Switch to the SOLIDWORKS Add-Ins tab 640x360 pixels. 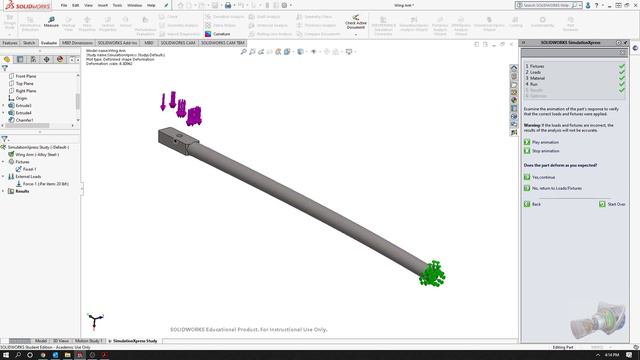[117, 42]
